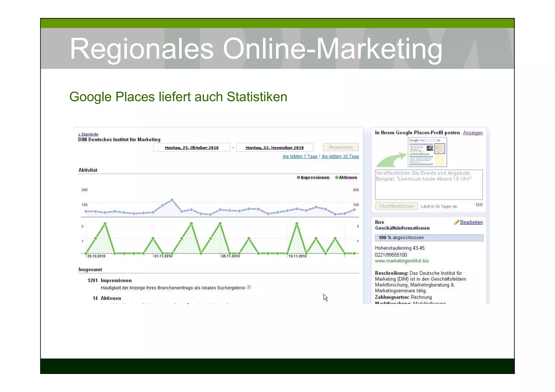Click the Insgesamt section heading
Image resolution: width=555 pixels, height=392 pixels.
point(90,270)
